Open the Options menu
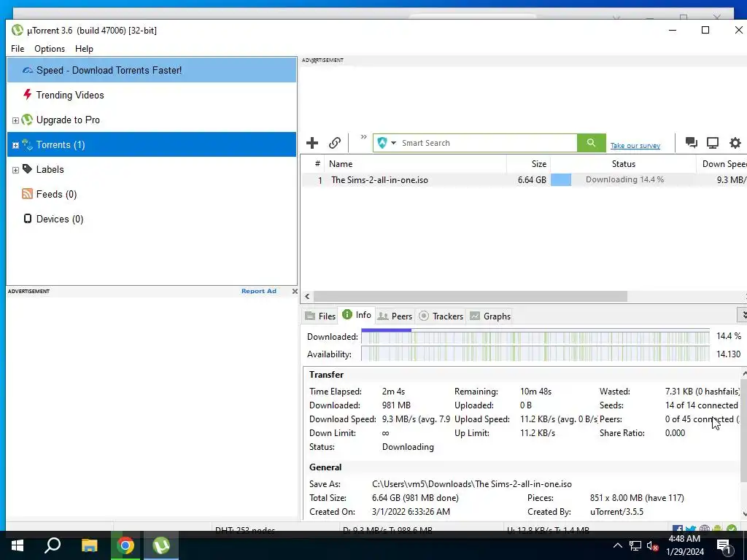 (x=50, y=49)
